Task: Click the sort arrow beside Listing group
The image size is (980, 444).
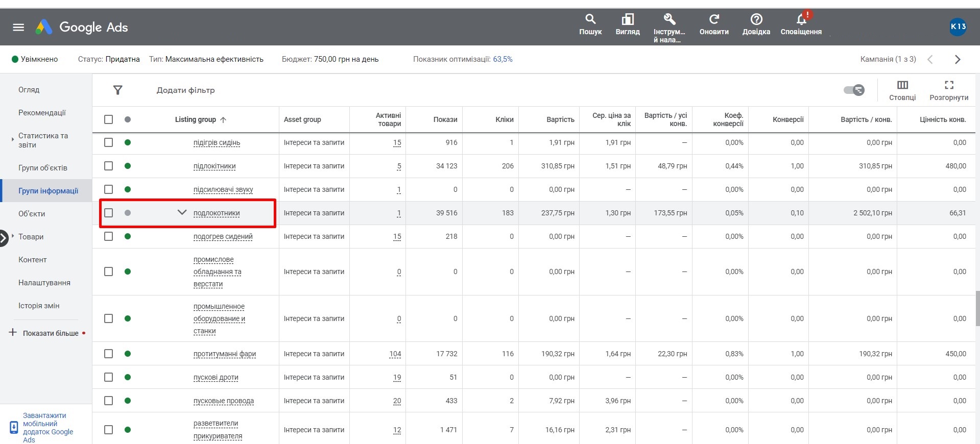Action: (223, 120)
